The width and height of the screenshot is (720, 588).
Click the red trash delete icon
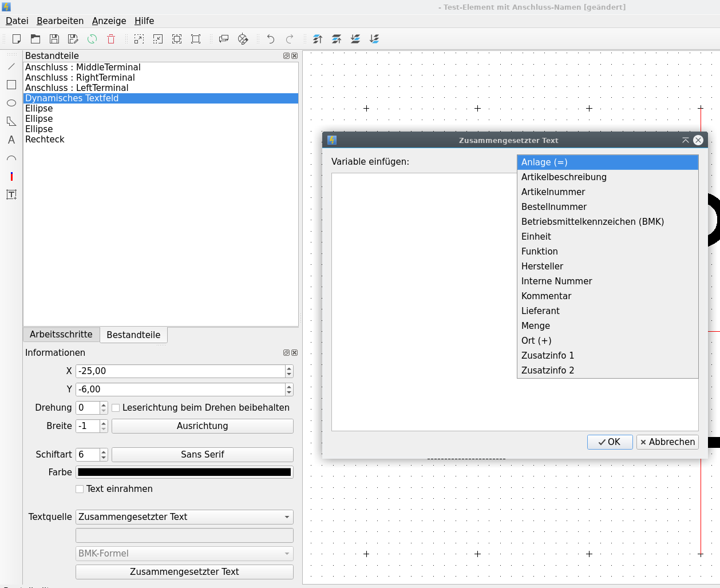(x=111, y=39)
